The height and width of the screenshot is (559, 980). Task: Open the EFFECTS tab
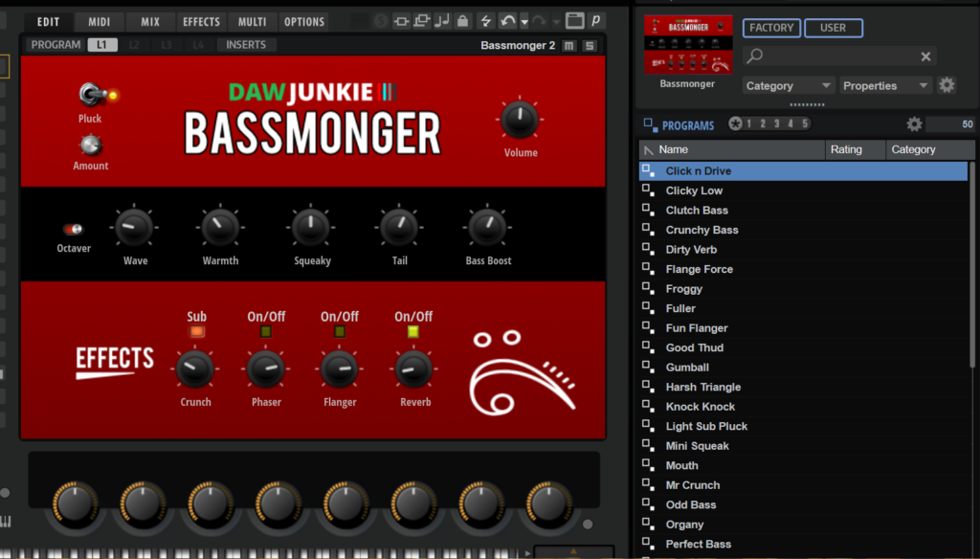click(201, 22)
